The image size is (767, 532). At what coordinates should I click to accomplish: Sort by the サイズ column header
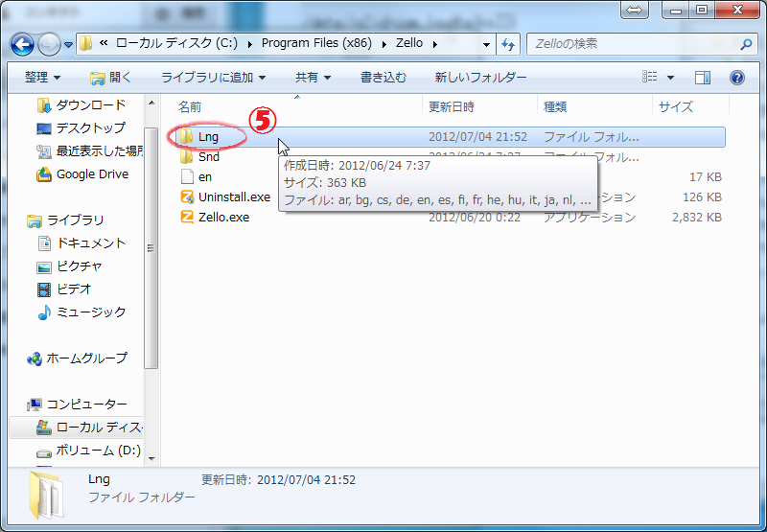pos(676,106)
